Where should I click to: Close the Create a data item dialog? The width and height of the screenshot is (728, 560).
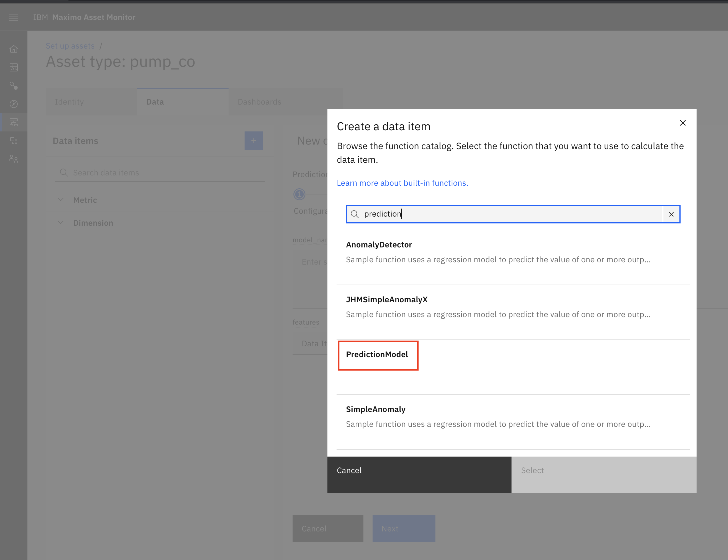(x=683, y=123)
